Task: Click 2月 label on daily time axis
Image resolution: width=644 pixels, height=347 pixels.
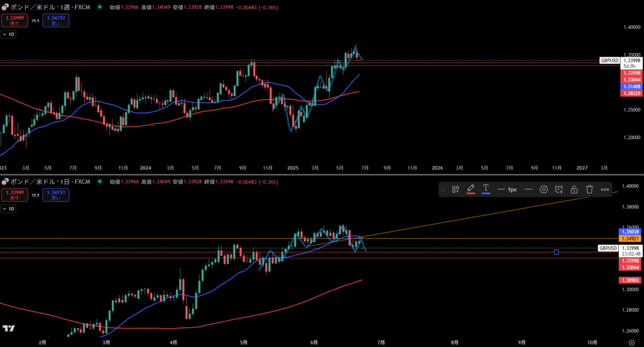Action: [42, 343]
